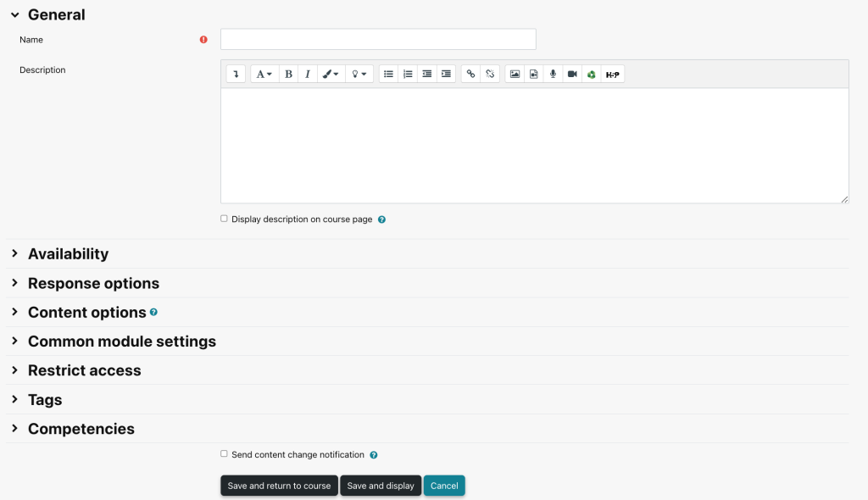Insert media file via the toolbar

tap(534, 75)
